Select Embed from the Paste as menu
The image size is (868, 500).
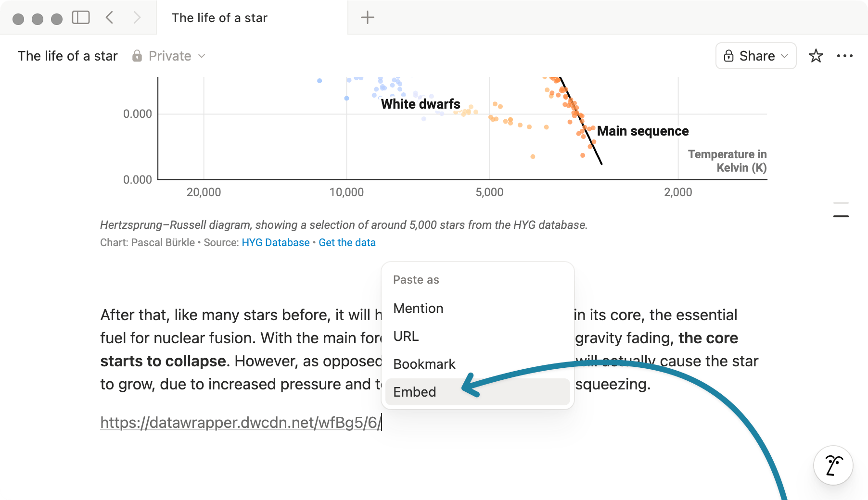click(415, 392)
